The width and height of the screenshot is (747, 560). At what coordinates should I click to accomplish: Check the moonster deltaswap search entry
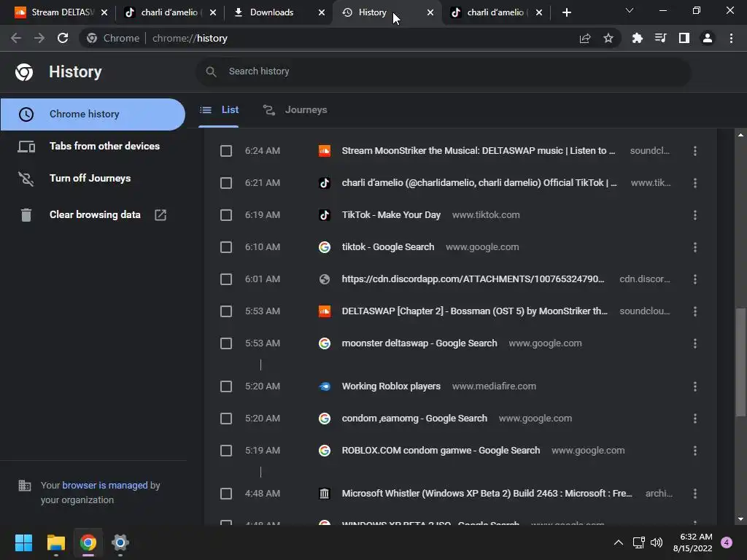tap(226, 343)
